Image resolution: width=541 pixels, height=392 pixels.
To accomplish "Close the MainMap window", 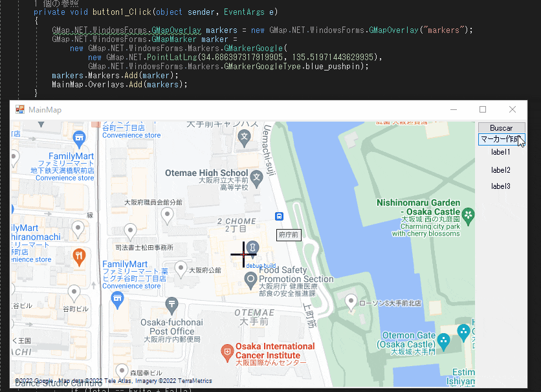I will pos(513,109).
